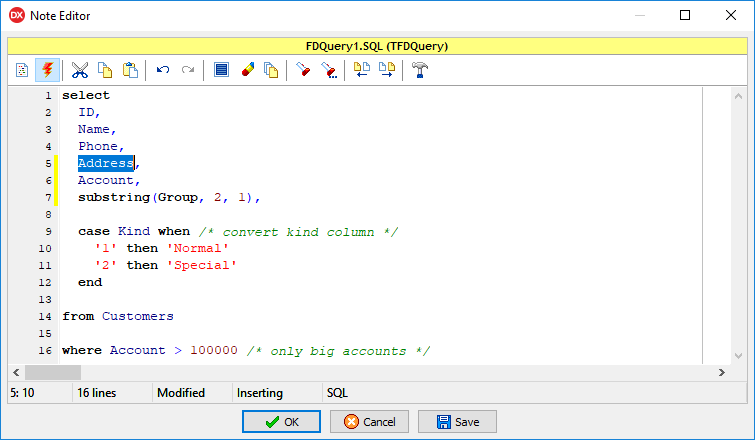Click the overlapping pages icon after the eraser
755x440 pixels.
coord(270,70)
